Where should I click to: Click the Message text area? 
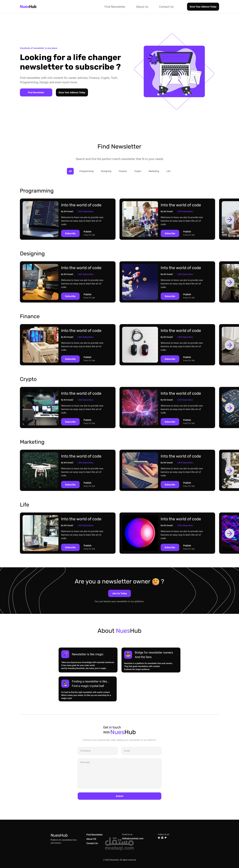[x=119, y=773]
